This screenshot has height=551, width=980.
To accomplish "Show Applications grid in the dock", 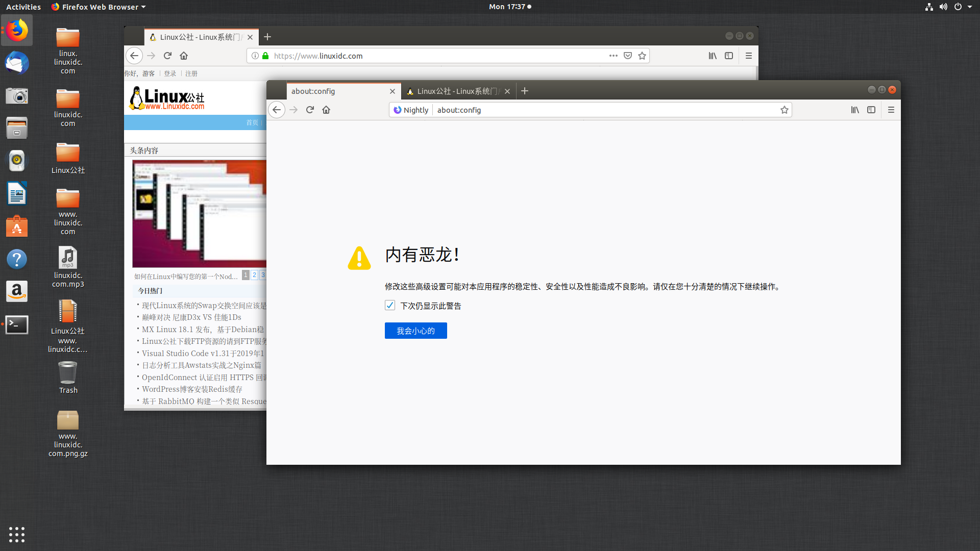I will 17,534.
